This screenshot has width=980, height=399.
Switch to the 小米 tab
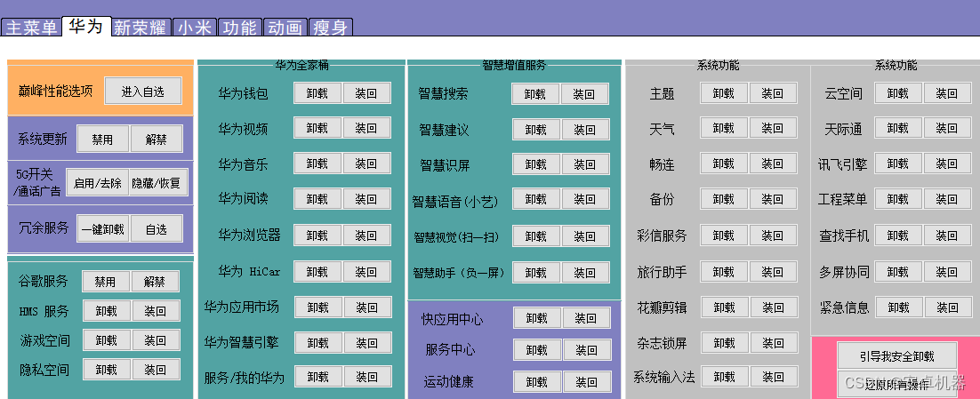[x=195, y=28]
